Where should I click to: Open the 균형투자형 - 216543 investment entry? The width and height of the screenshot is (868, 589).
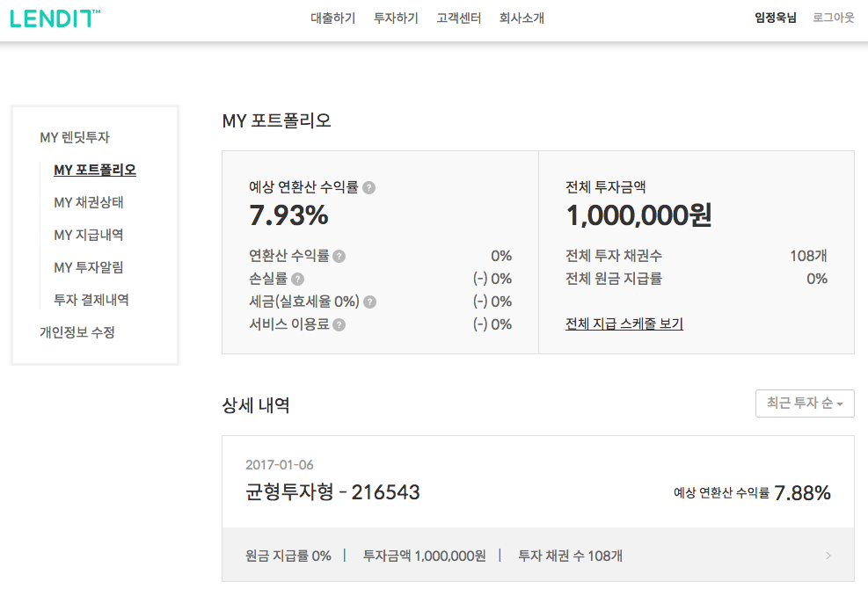coord(332,492)
